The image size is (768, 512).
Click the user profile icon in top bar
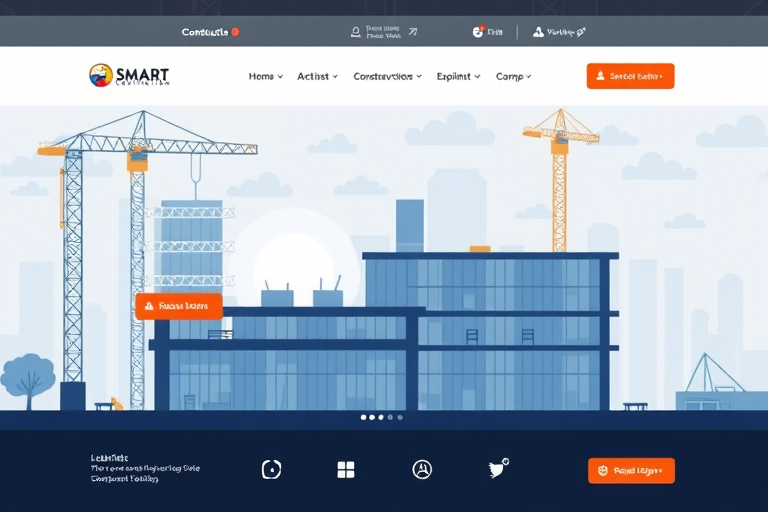click(355, 32)
